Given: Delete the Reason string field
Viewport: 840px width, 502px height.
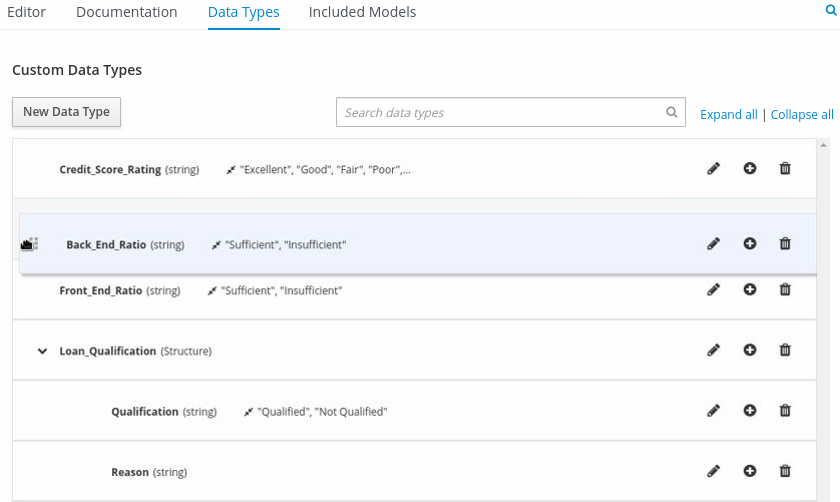Looking at the screenshot, I should pyautogui.click(x=785, y=471).
